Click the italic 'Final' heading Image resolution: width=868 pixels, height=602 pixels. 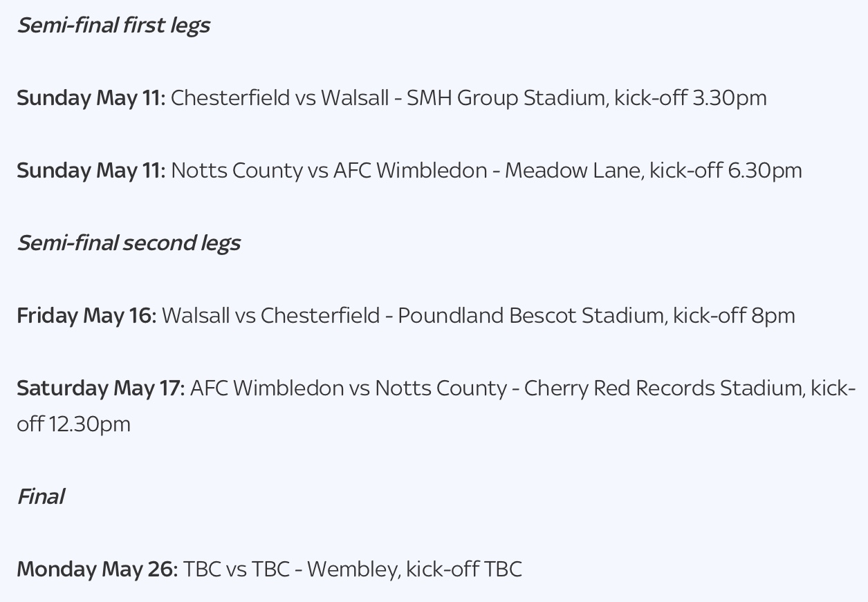click(41, 497)
